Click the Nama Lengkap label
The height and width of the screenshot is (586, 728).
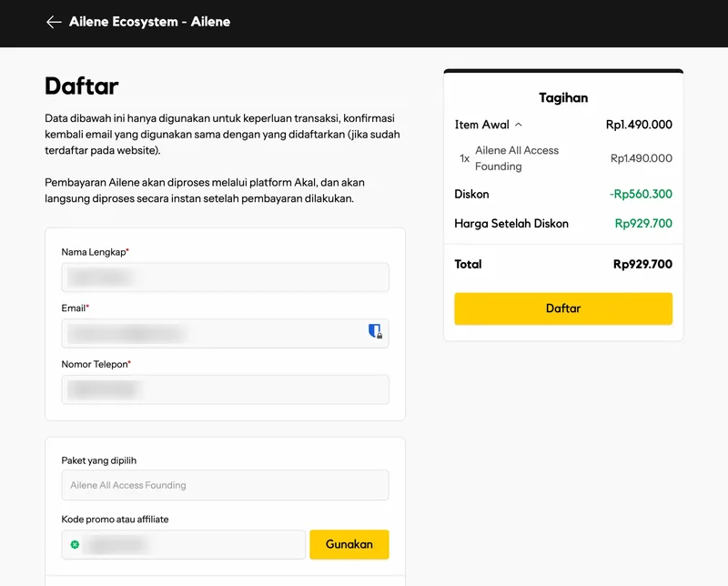[x=94, y=252]
